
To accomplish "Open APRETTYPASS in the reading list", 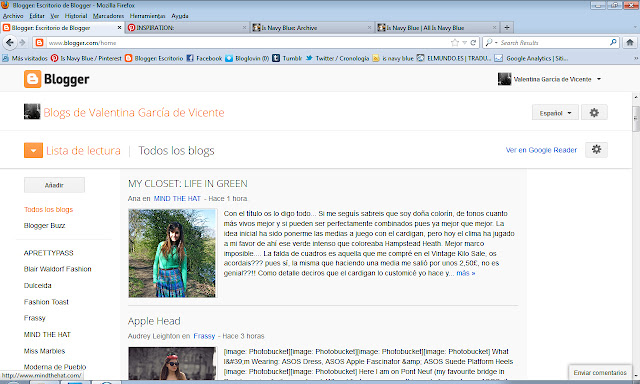I will [49, 253].
